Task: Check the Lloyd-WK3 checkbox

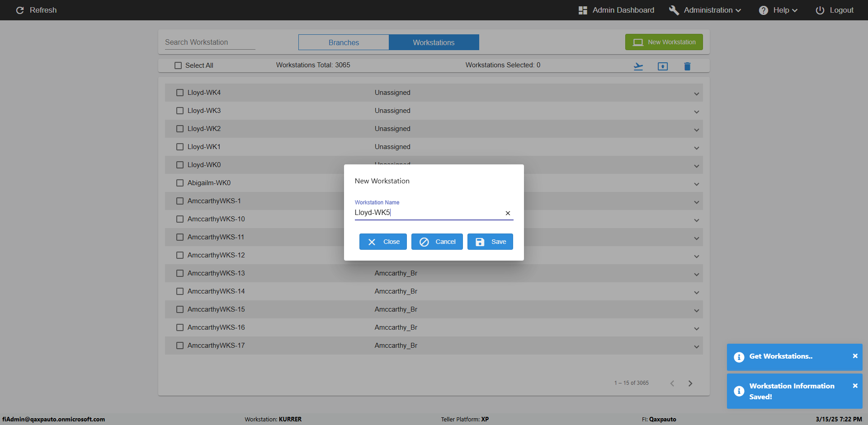Action: tap(180, 111)
